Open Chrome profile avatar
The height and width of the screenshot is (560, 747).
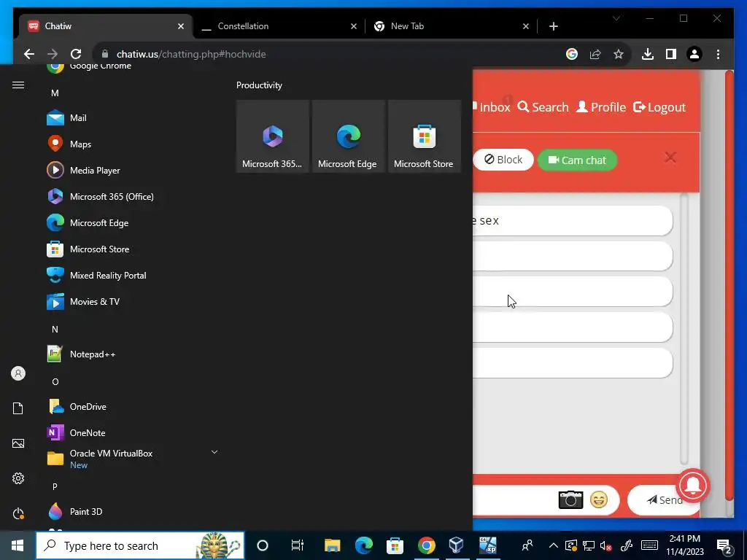tap(694, 54)
